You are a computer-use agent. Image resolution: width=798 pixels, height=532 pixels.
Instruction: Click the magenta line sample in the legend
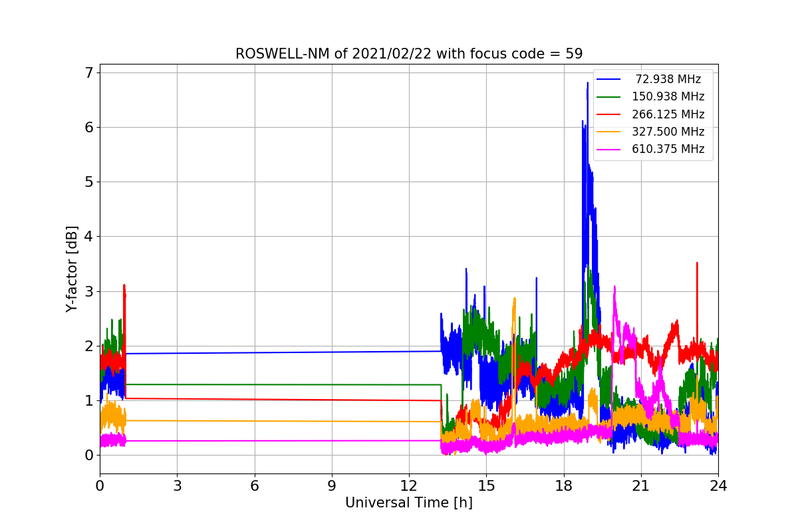click(x=608, y=150)
